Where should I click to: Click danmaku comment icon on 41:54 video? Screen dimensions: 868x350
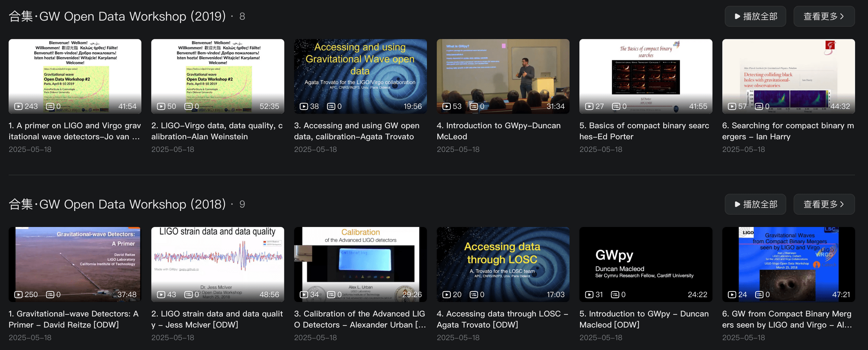pos(50,106)
